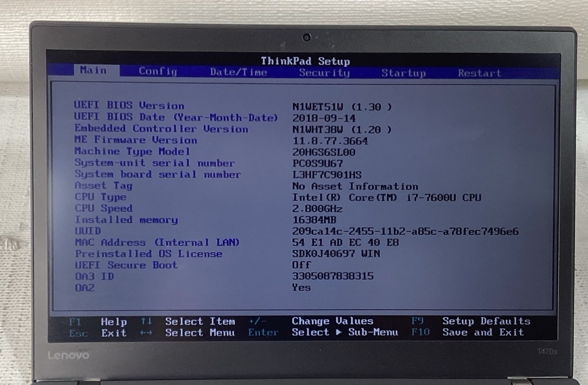Click the firmware value 11.8.77.3664
The height and width of the screenshot is (385, 588).
[330, 141]
